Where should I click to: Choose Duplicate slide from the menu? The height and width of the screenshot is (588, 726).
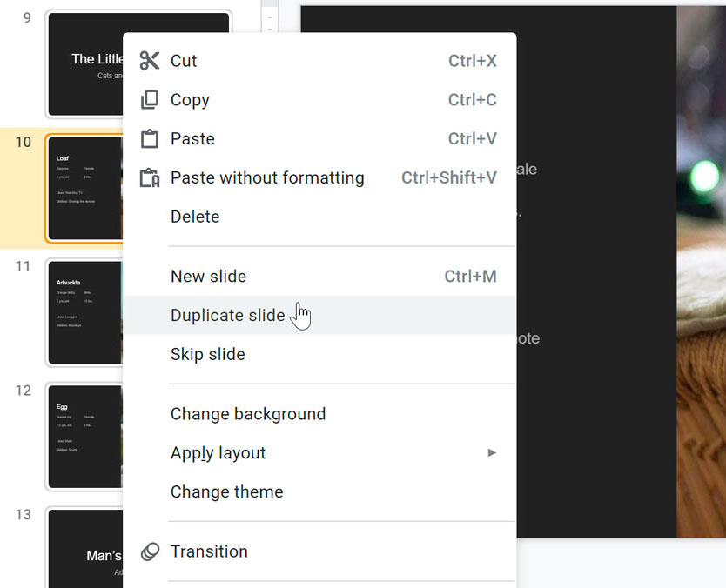(x=228, y=315)
